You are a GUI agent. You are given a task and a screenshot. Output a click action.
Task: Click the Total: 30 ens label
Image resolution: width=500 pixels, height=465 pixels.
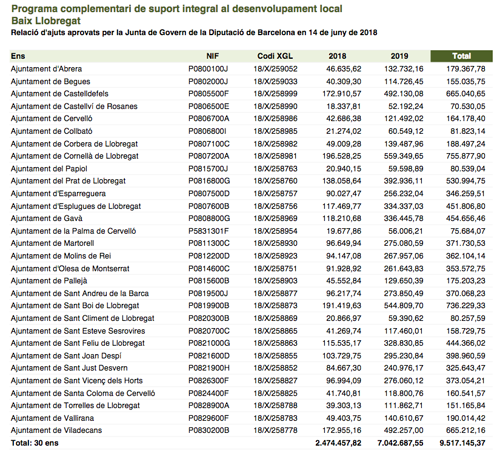[x=35, y=443]
